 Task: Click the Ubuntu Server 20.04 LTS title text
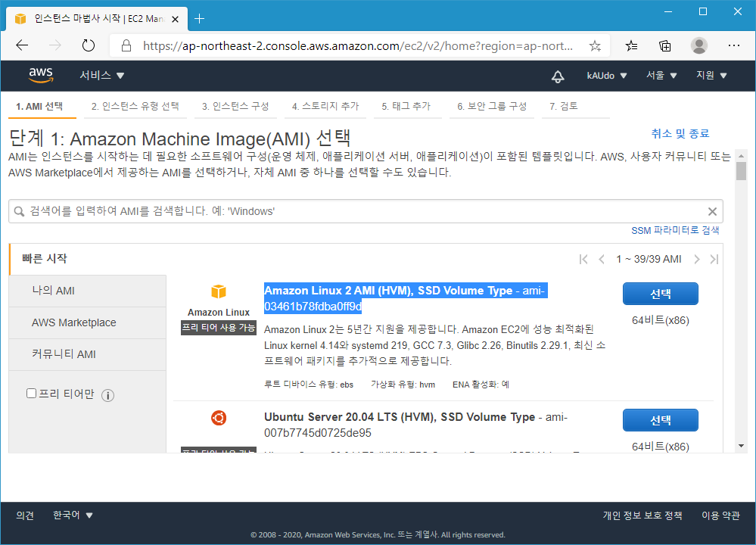[x=415, y=425]
